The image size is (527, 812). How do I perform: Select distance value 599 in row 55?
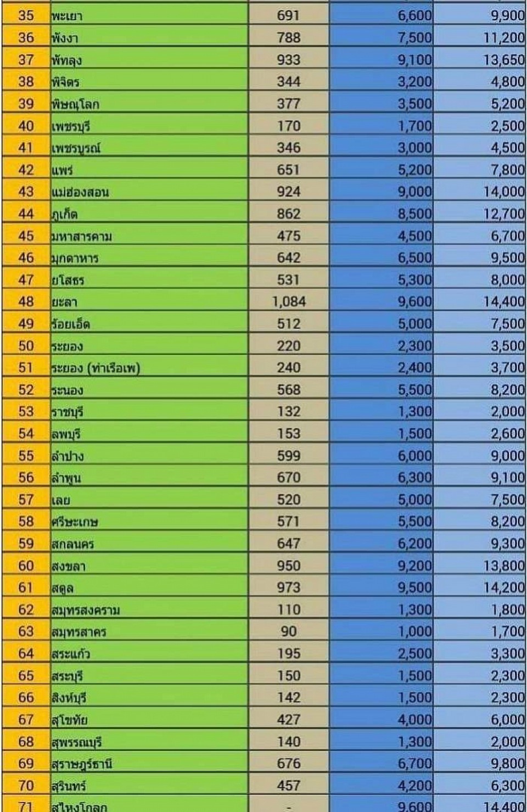[289, 456]
